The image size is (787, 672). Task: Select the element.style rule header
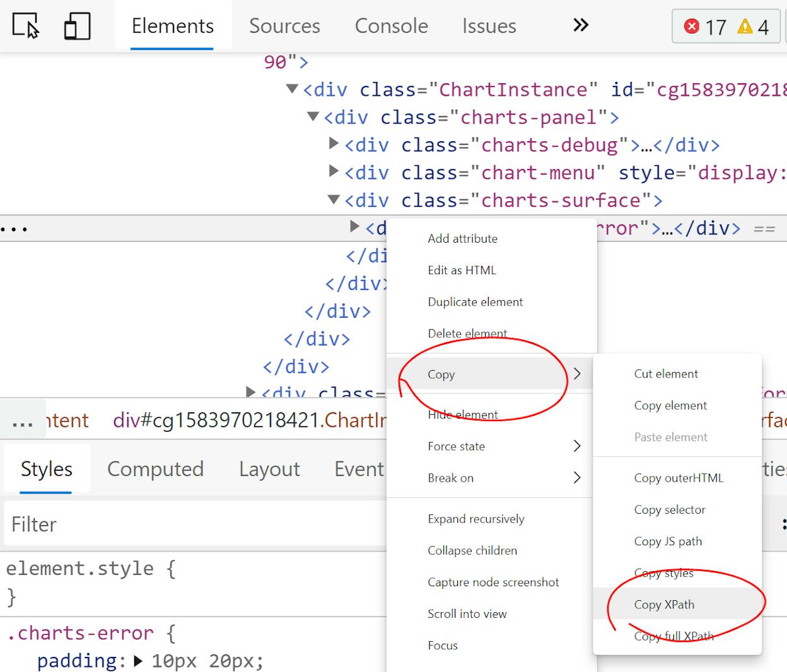pyautogui.click(x=80, y=568)
